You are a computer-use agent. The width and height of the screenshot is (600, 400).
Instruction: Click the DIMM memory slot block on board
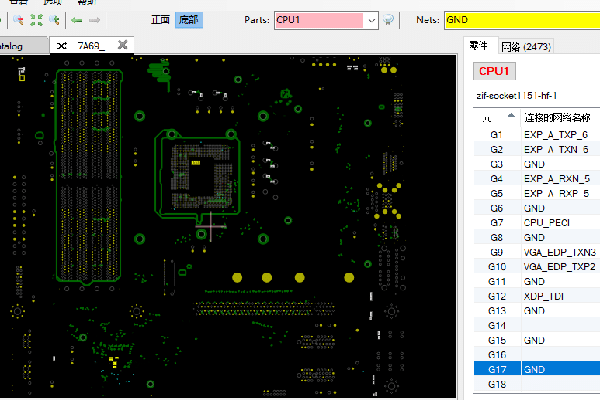click(89, 176)
